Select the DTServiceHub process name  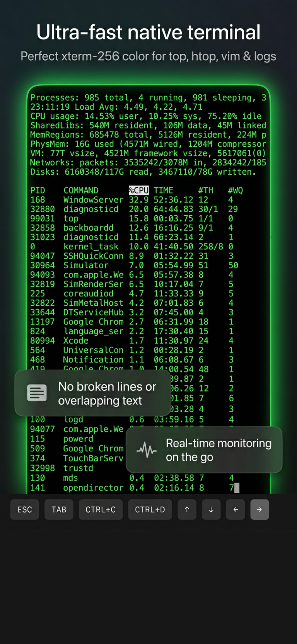(93, 312)
